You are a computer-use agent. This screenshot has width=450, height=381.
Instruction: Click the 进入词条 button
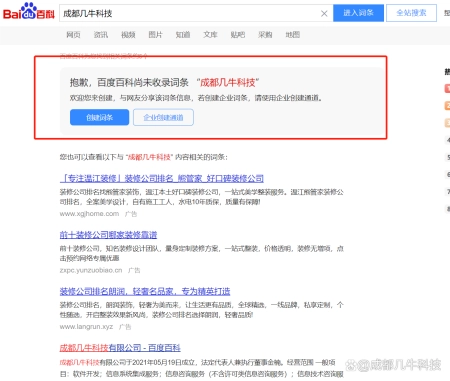point(358,13)
